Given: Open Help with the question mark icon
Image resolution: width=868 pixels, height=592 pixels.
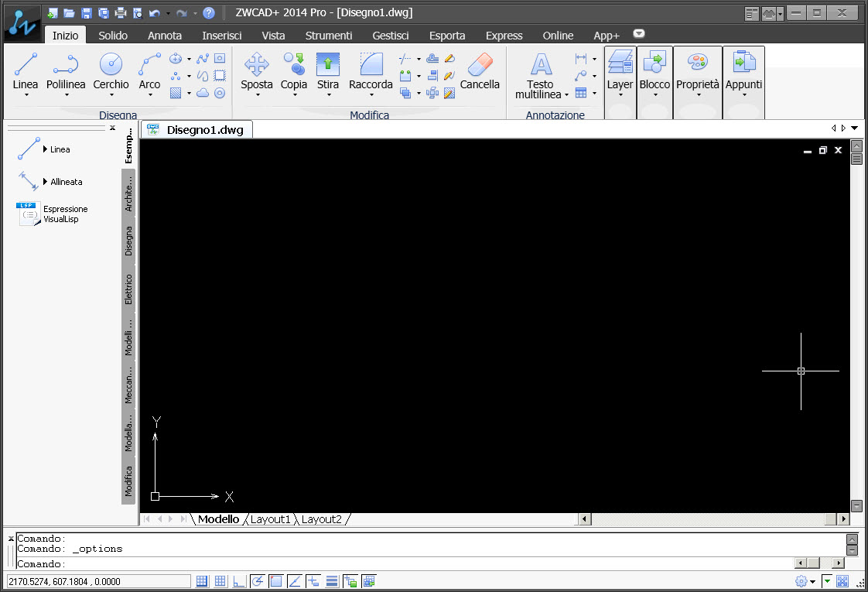Looking at the screenshot, I should click(x=209, y=12).
